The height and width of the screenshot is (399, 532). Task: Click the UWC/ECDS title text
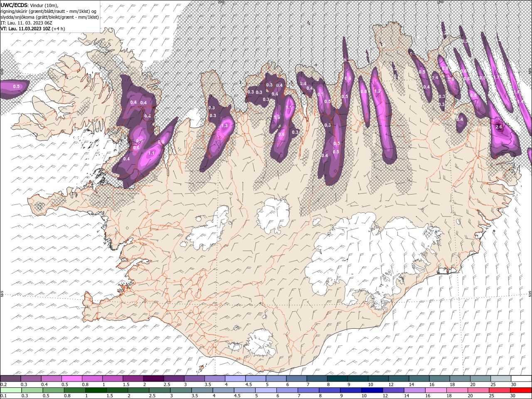(14, 5)
